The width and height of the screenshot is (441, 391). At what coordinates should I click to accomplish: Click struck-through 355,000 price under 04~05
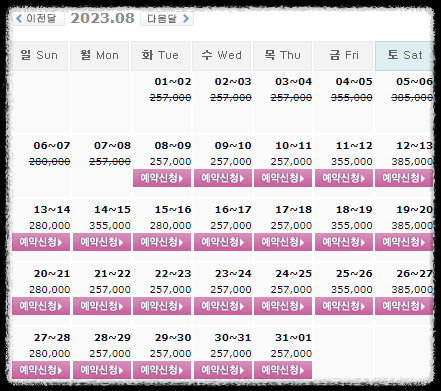coord(352,98)
